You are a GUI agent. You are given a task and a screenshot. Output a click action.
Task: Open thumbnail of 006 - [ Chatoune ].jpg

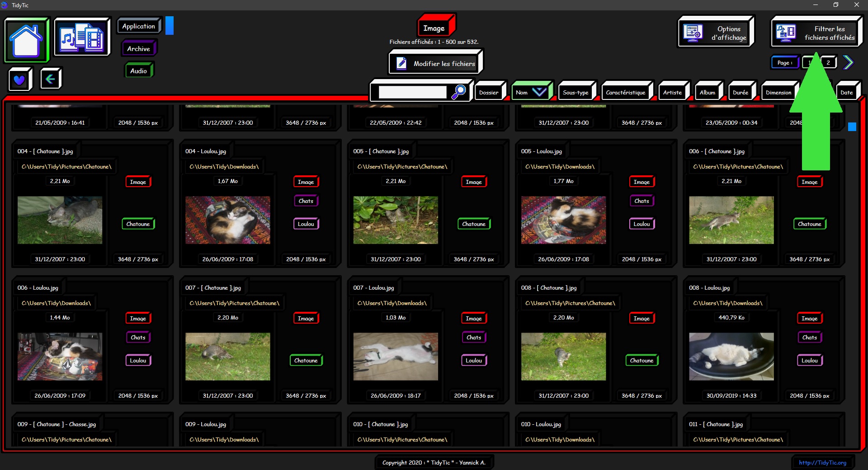(731, 220)
